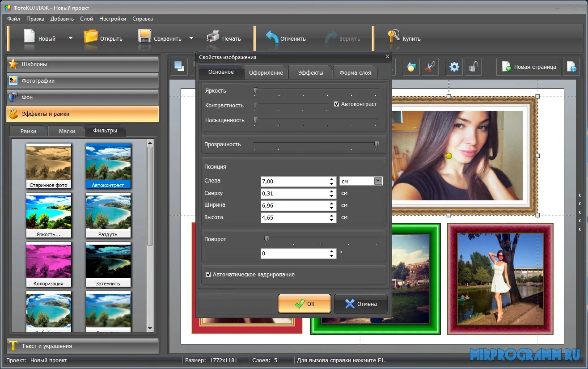The image size is (588, 369).
Task: Apply the Старинное фото filter thumbnail
Action: tap(49, 166)
